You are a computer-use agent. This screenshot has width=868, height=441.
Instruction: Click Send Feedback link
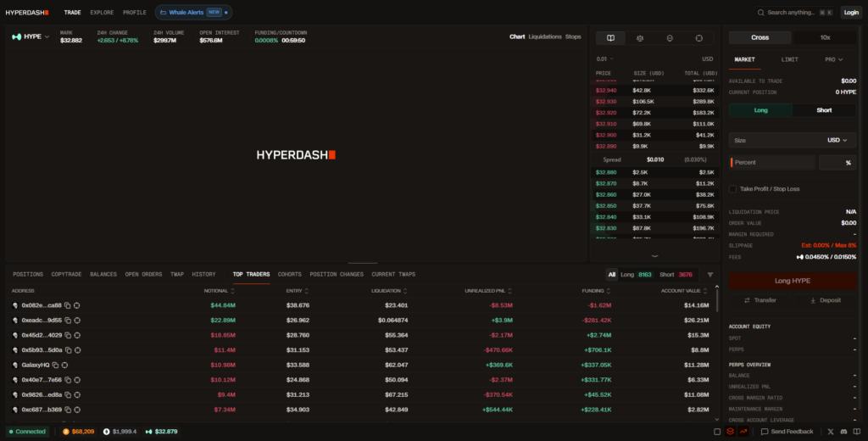pyautogui.click(x=787, y=432)
